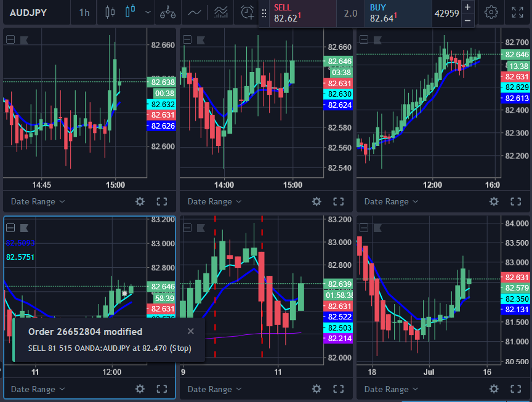Collapse the top-left chart legend toggle
The height and width of the screenshot is (402, 532).
pyautogui.click(x=10, y=39)
